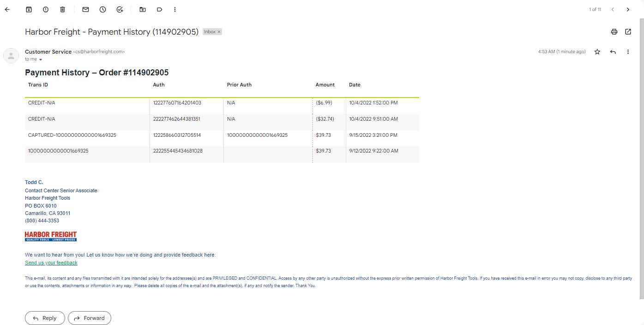Click auth number 122277607164201403
This screenshot has width=644, height=325.
(x=177, y=103)
